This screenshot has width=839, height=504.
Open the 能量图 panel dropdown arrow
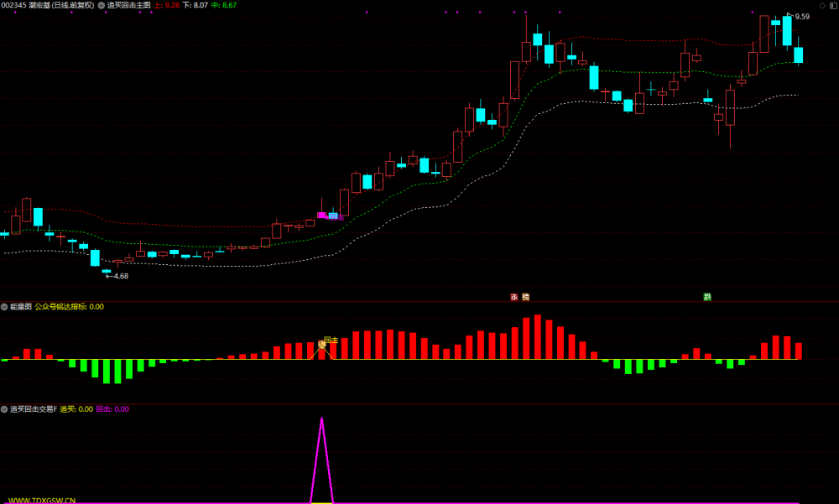[x=4, y=307]
